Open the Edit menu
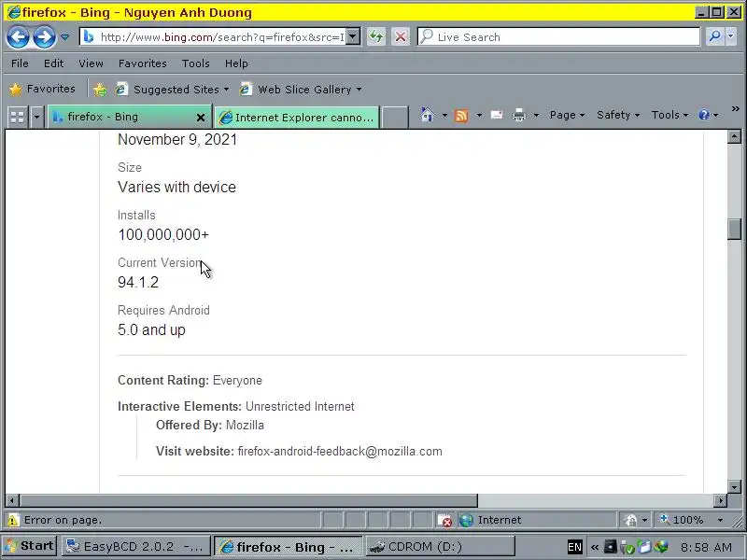The height and width of the screenshot is (560, 747). 53,63
